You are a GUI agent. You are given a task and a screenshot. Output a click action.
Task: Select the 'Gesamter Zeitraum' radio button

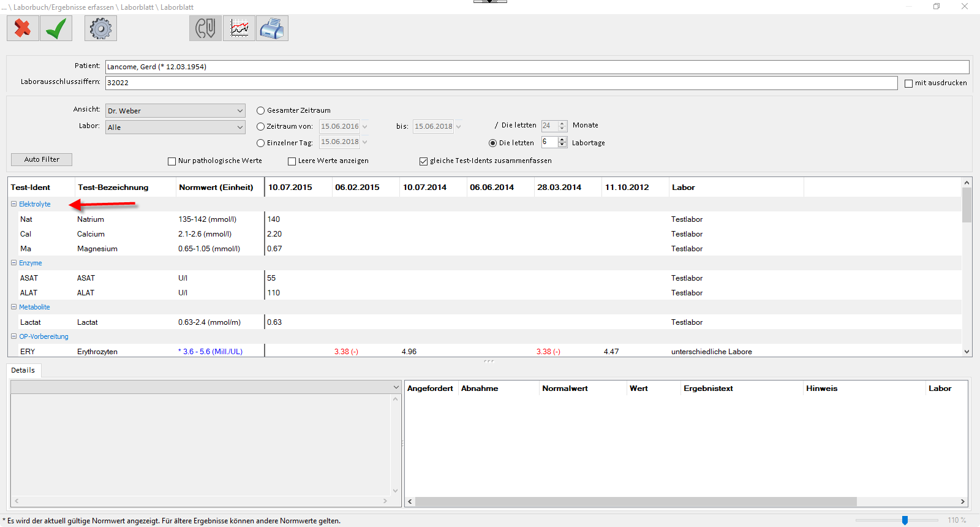click(x=260, y=111)
